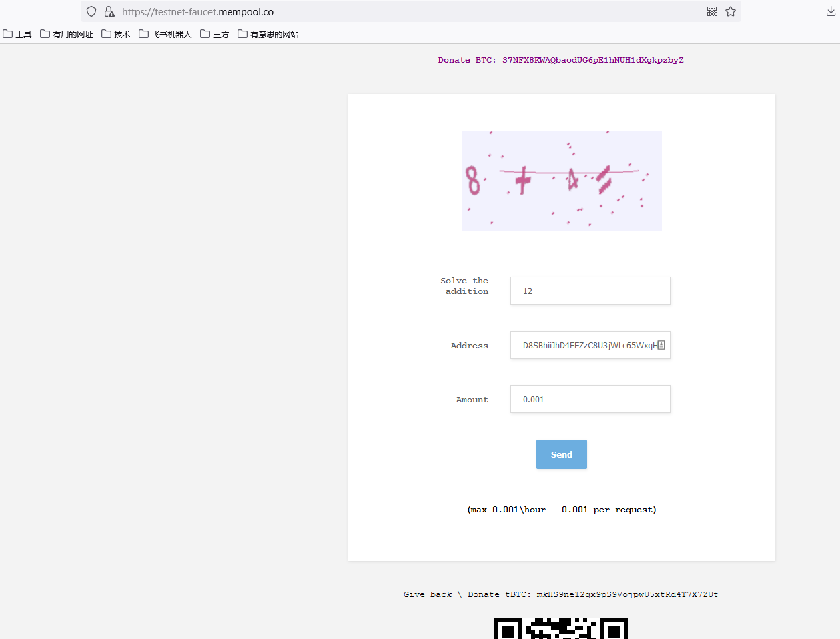The height and width of the screenshot is (639, 840).
Task: Click the shield tracking protection icon
Action: point(91,11)
